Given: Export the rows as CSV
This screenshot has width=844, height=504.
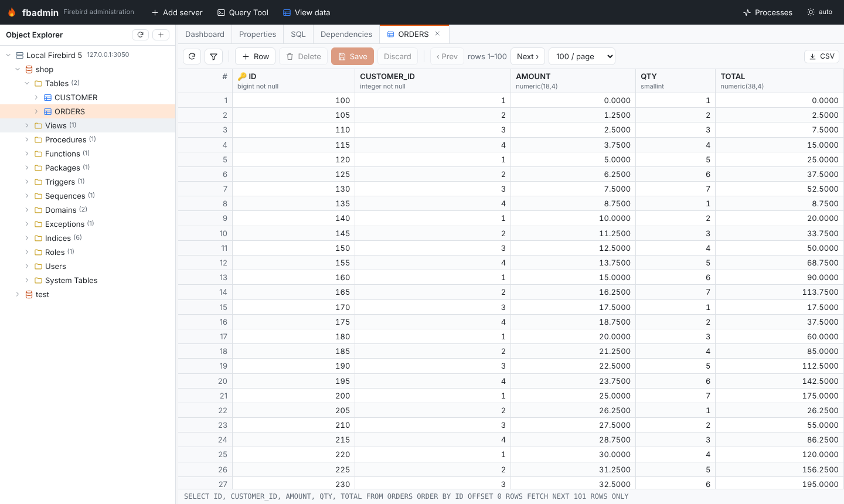Looking at the screenshot, I should tap(822, 56).
